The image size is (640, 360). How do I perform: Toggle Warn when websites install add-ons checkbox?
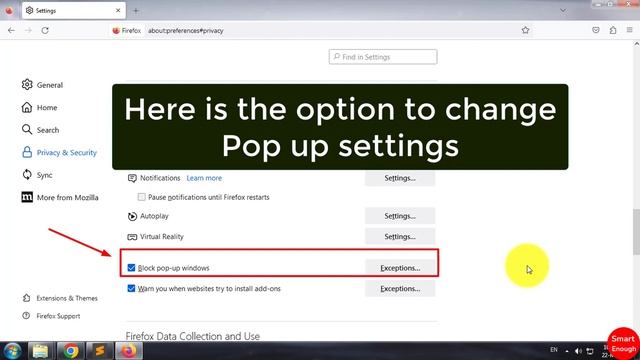click(131, 288)
